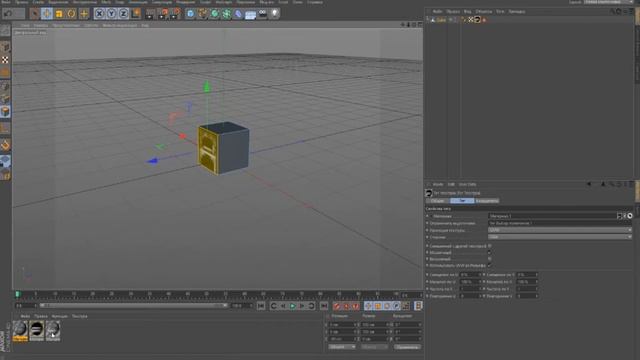Image resolution: width=640 pixels, height=360 pixels.
Task: Toggle Autokeying red button
Action: pyautogui.click(x=346, y=306)
